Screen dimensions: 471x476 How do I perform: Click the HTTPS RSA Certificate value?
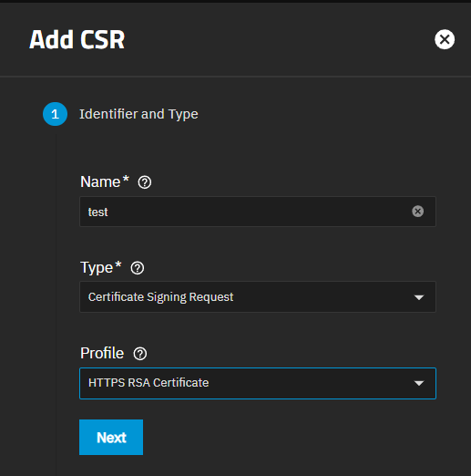[148, 383]
